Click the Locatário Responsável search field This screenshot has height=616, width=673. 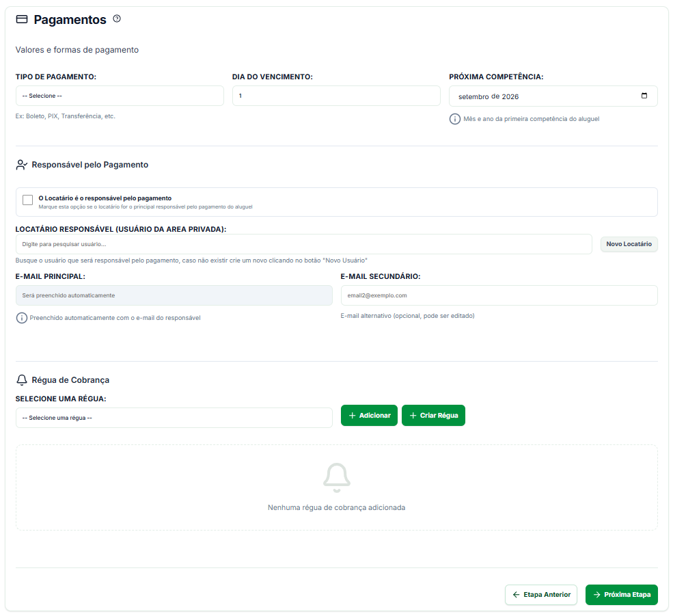click(304, 244)
